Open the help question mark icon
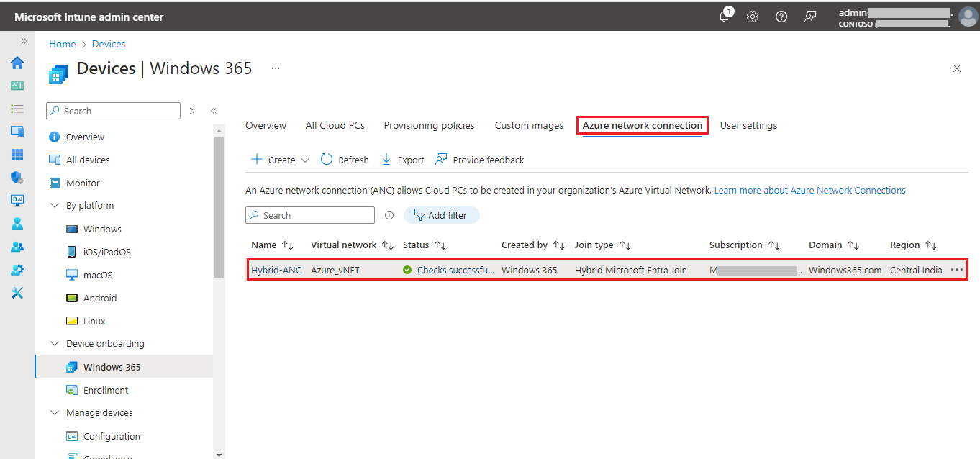 [x=781, y=17]
